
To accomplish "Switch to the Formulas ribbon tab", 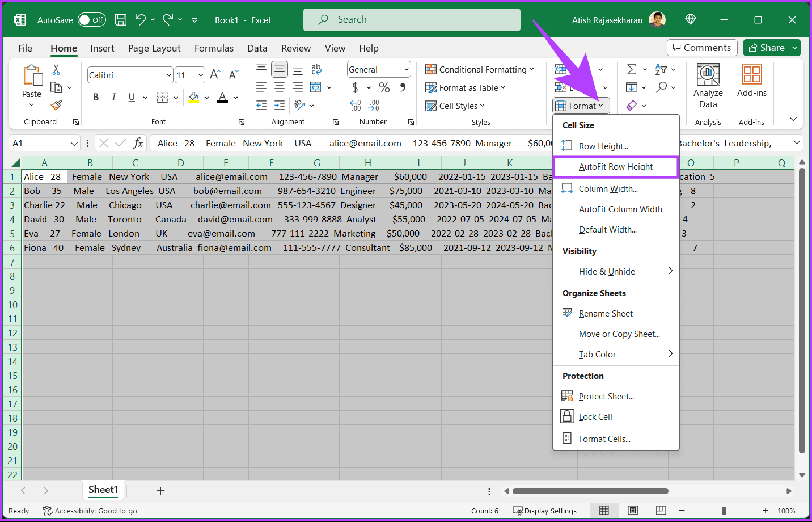I will pos(214,48).
